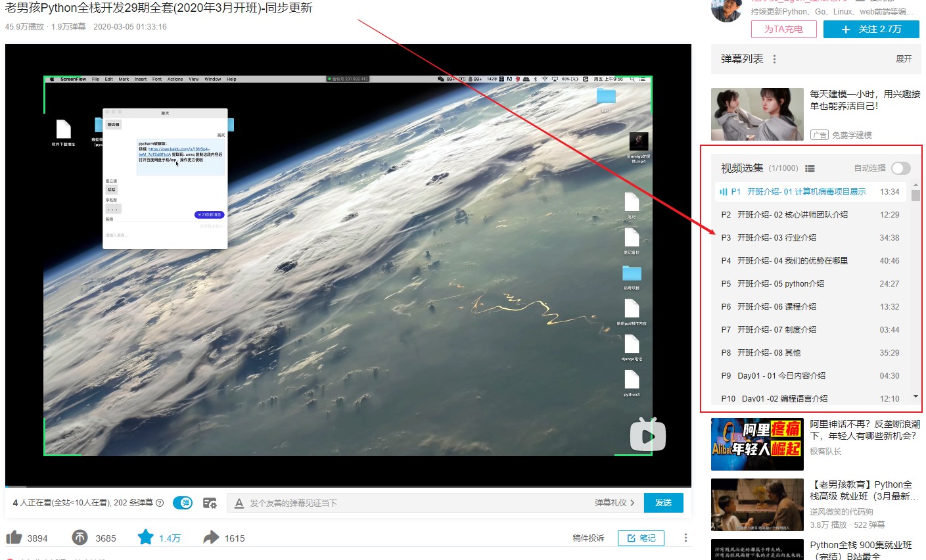Open 弹幕礼仪 etiquette link
Image resolution: width=926 pixels, height=560 pixels.
pyautogui.click(x=614, y=503)
